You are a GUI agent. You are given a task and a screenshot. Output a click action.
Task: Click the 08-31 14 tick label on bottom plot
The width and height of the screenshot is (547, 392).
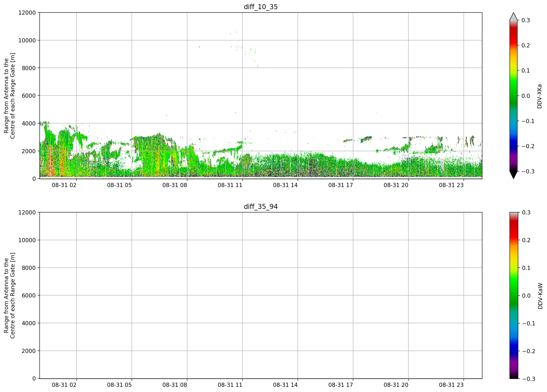tap(285, 385)
